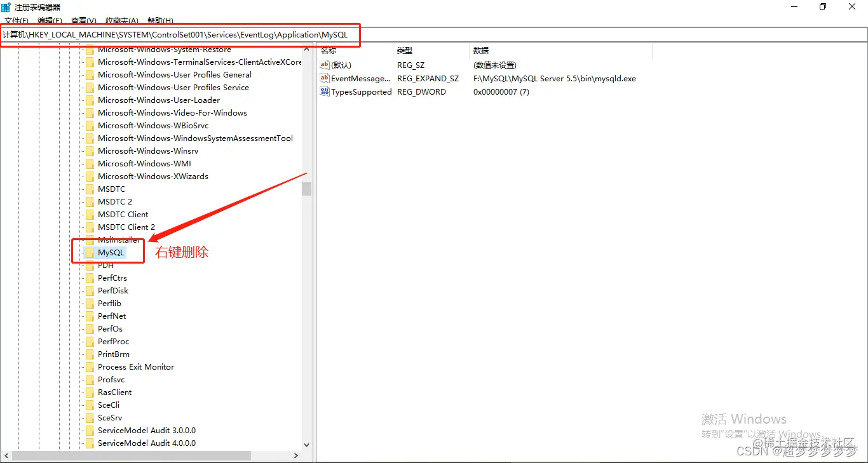Click folder icon beside PrintBrm

click(x=90, y=354)
